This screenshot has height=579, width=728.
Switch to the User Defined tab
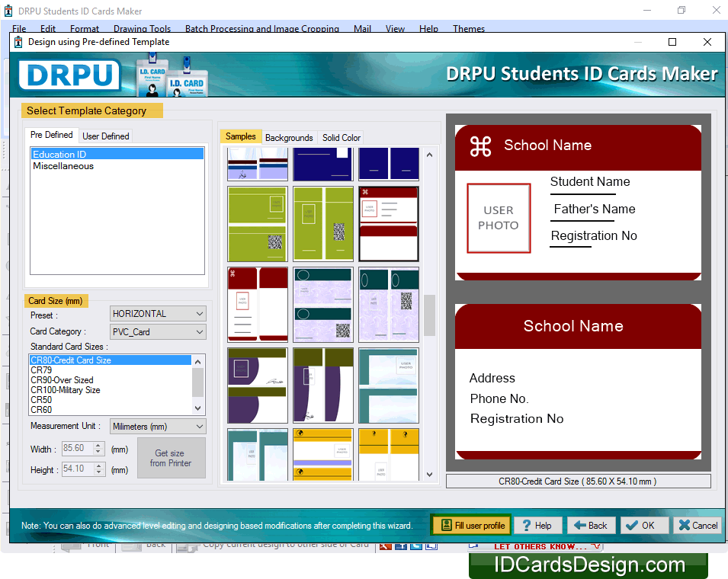click(105, 136)
